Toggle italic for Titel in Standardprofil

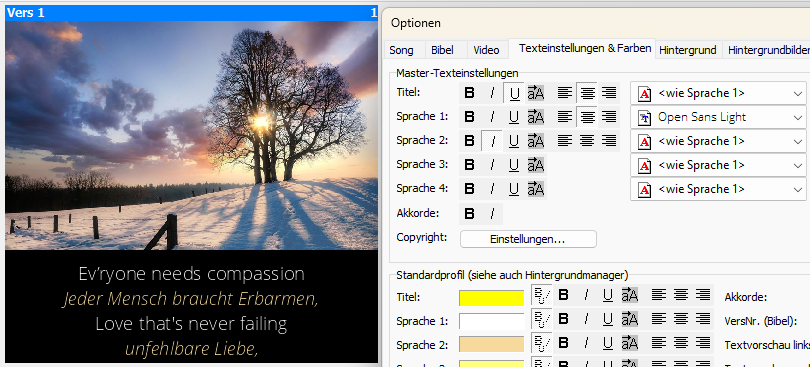pos(586,296)
